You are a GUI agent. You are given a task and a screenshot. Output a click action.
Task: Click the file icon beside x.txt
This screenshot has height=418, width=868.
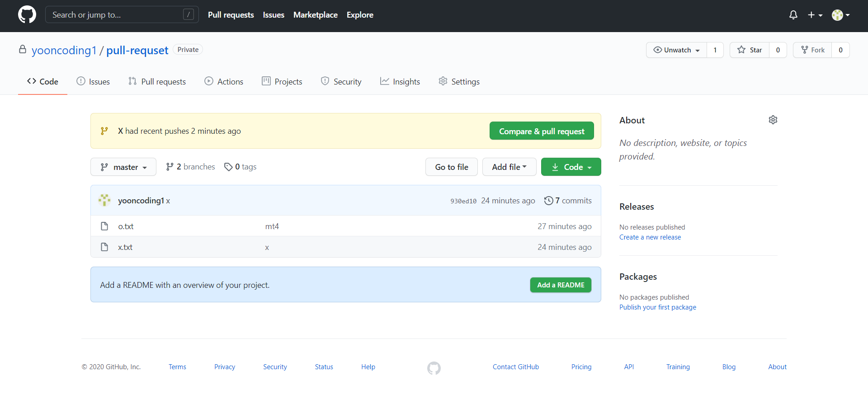104,247
